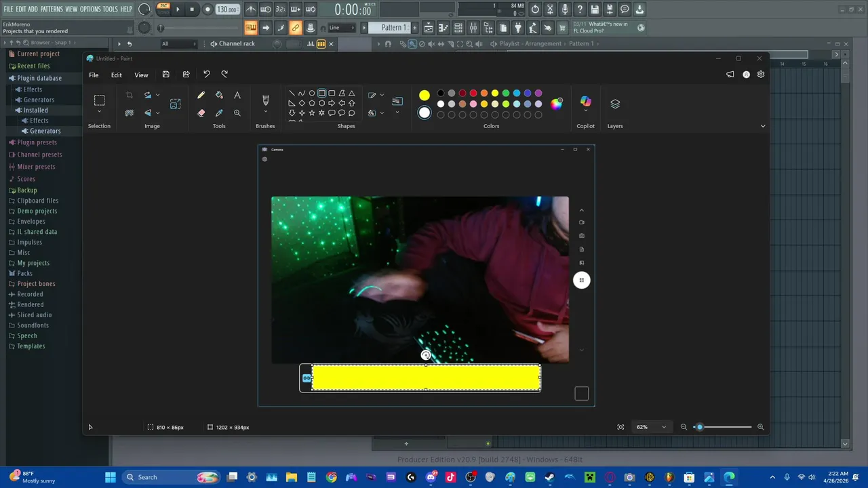Click the taskbar Search box
868x488 pixels.
172,477
